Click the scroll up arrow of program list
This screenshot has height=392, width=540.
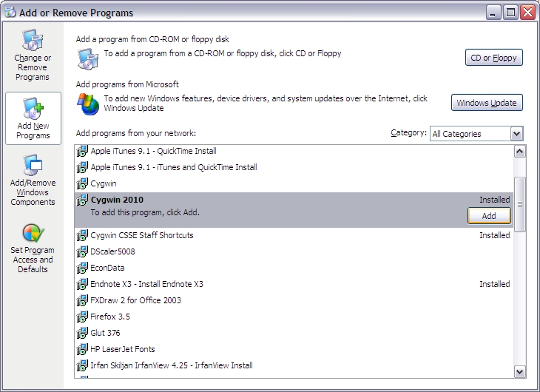520,151
